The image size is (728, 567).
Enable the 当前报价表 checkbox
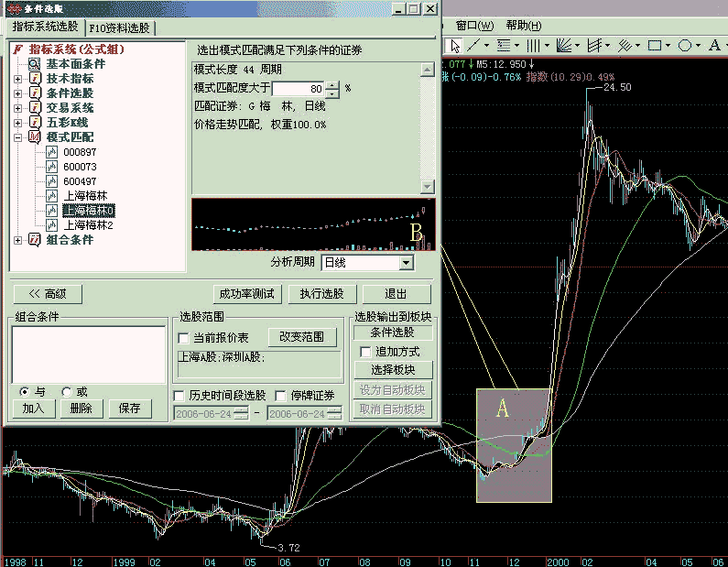pyautogui.click(x=184, y=338)
